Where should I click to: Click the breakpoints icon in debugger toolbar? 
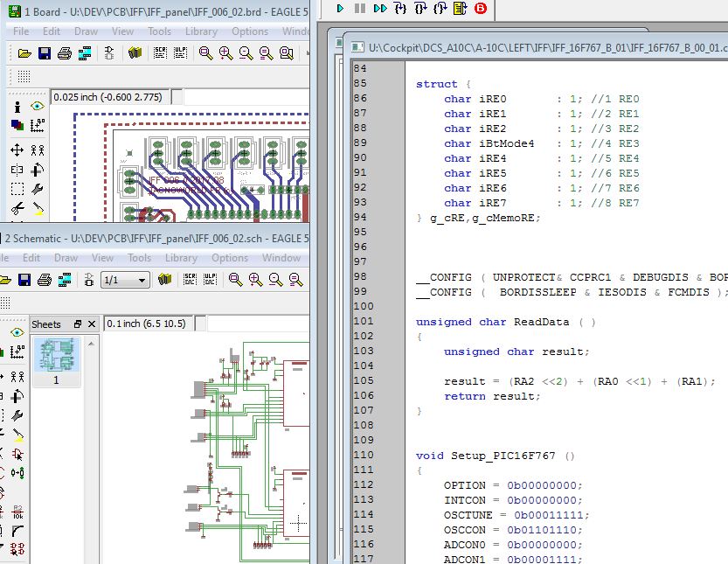point(481,8)
